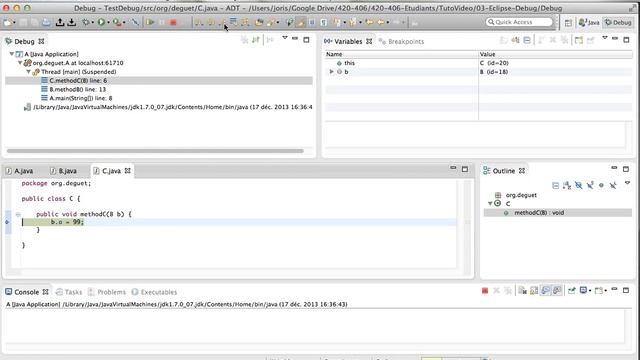This screenshot has height=360, width=640.
Task: Click the Sort alphabetically icon in Outline
Action: (x=567, y=186)
